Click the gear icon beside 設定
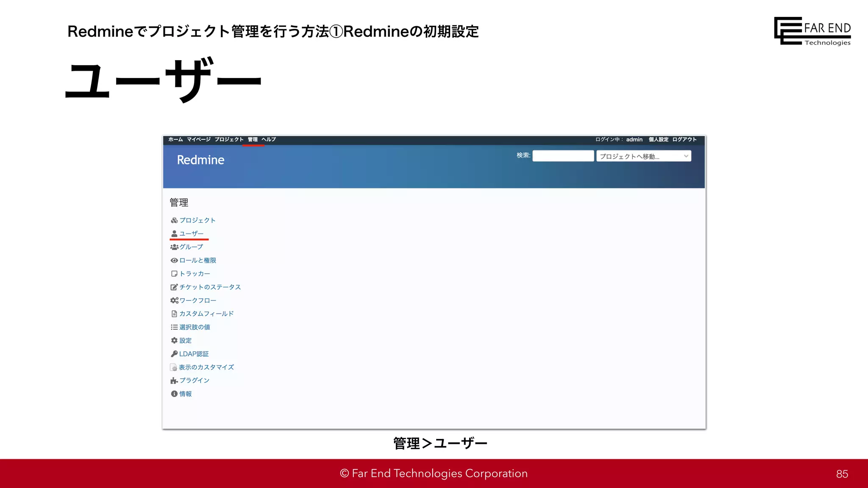Image resolution: width=868 pixels, height=488 pixels. click(x=174, y=341)
